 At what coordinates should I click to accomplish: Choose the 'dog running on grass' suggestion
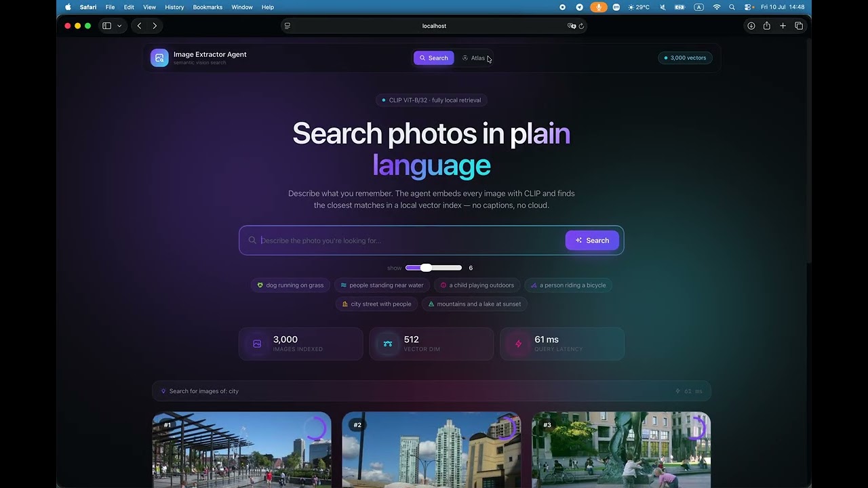290,285
